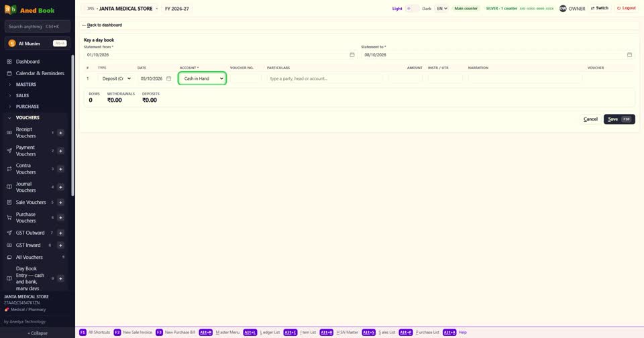This screenshot has width=644, height=338.
Task: Click plus icon beside Sale Vouchers
Action: [x=60, y=203]
